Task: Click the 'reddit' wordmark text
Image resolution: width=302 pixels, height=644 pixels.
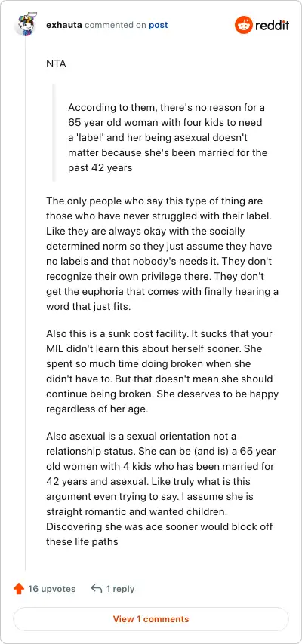Action: [x=272, y=25]
